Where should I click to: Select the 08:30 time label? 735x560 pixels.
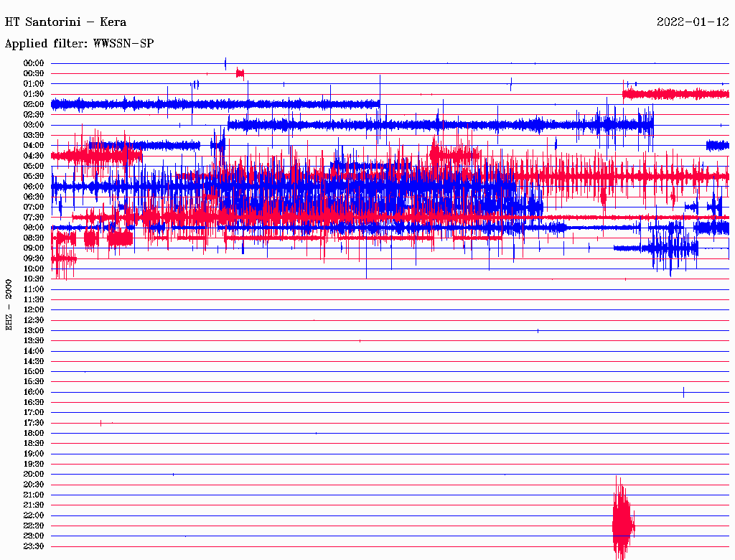pyautogui.click(x=34, y=238)
